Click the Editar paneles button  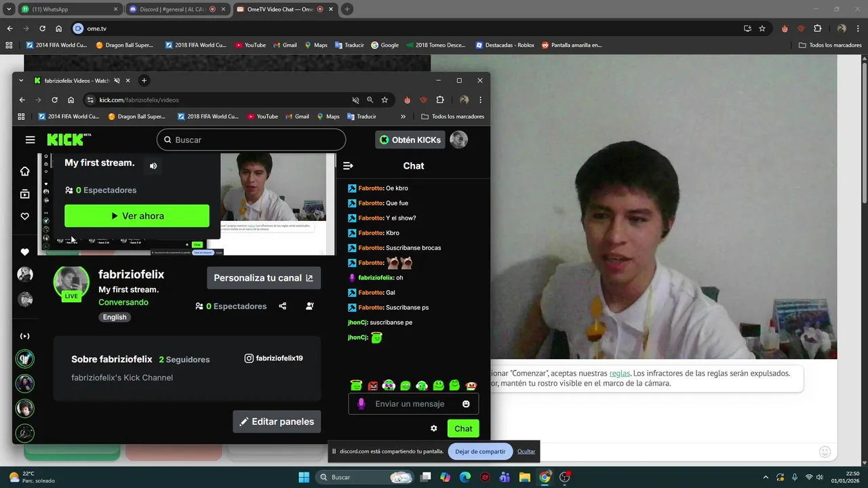(277, 422)
